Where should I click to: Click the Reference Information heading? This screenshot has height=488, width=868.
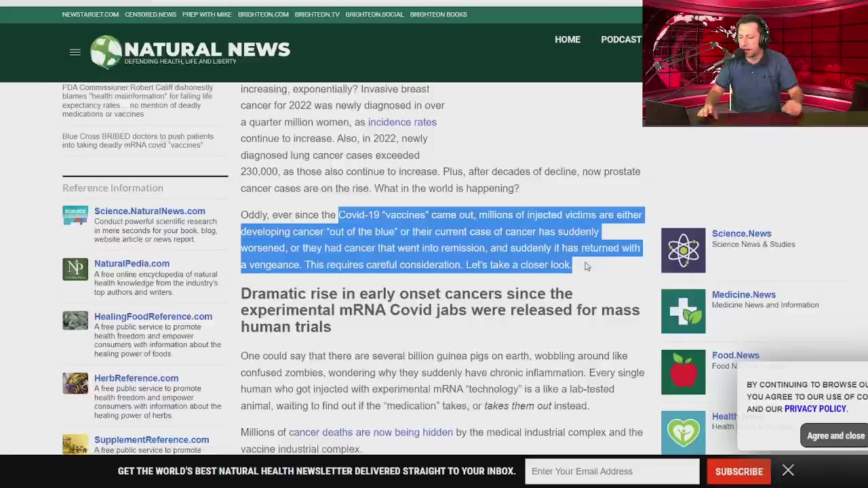pos(113,188)
